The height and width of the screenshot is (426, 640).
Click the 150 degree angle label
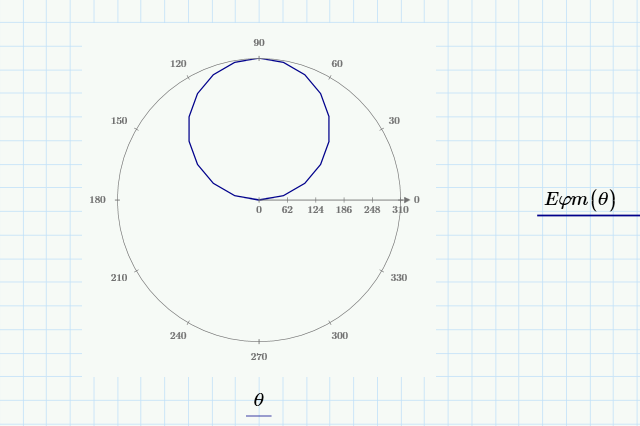coord(119,121)
